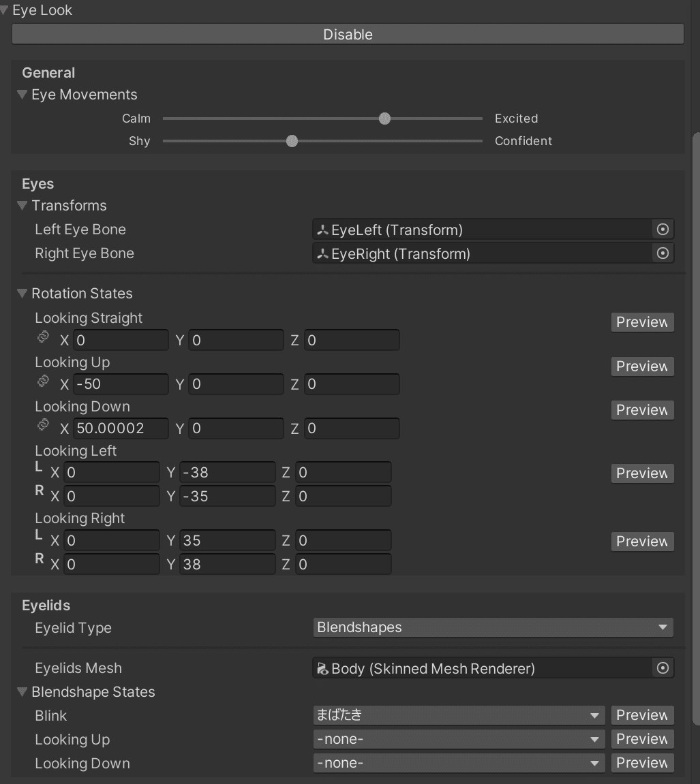This screenshot has width=700, height=784.
Task: Click Looking Right R row X field
Action: (112, 564)
